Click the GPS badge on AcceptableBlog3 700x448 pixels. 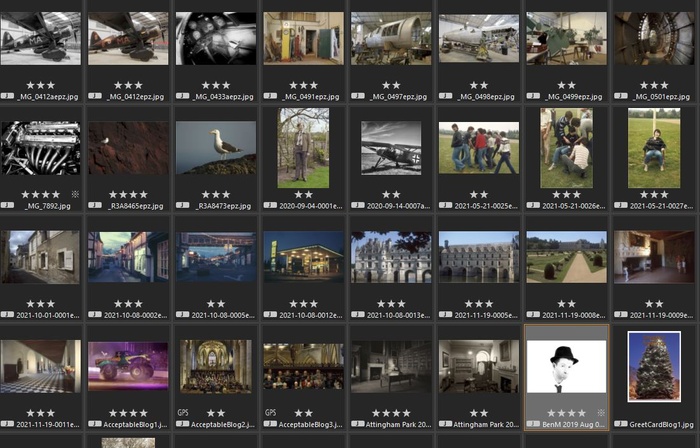click(270, 412)
